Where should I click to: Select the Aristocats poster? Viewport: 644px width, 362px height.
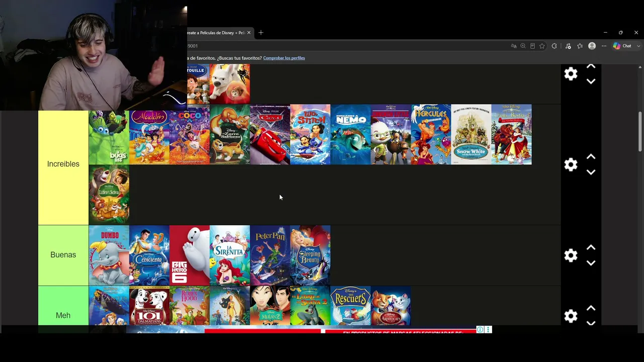pos(390,306)
